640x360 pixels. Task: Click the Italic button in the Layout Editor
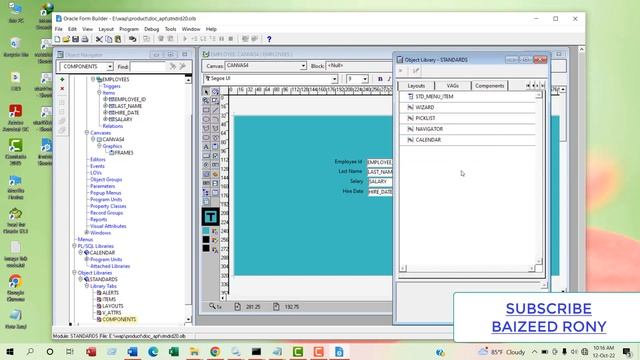[389, 79]
